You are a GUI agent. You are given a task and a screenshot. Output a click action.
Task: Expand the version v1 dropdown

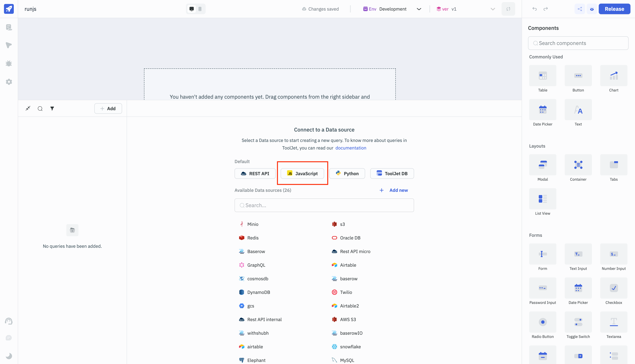click(493, 9)
